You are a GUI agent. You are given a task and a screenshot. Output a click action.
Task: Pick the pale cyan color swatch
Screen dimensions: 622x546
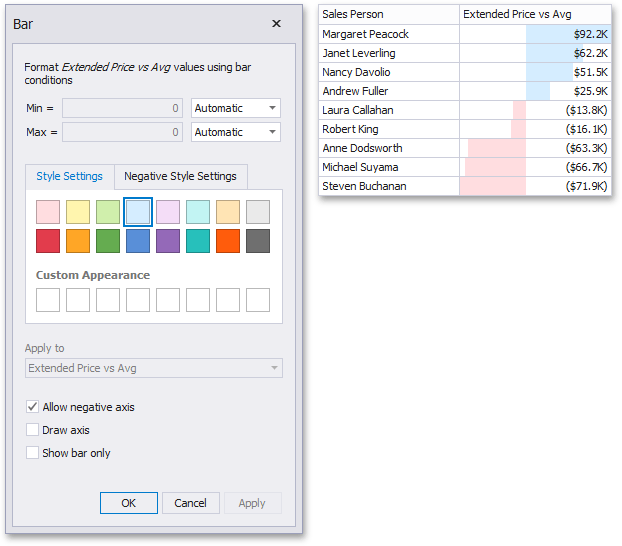pyautogui.click(x=198, y=212)
